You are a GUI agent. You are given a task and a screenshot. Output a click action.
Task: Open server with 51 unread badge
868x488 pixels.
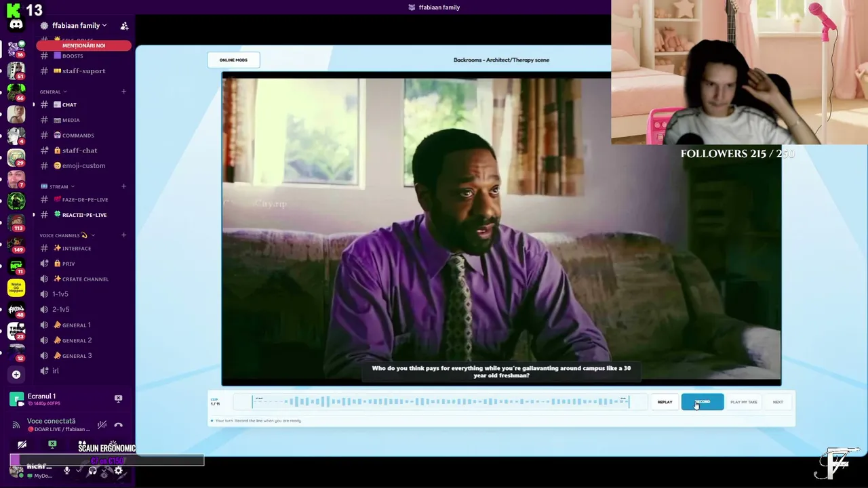pyautogui.click(x=16, y=70)
